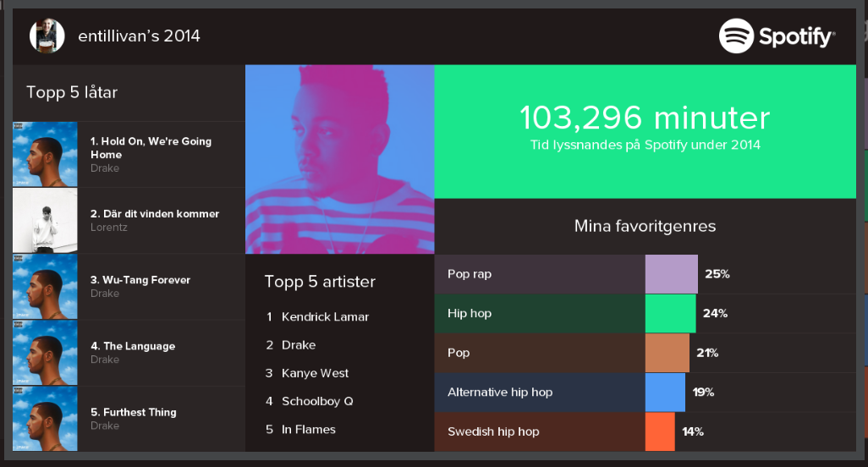Image resolution: width=868 pixels, height=467 pixels.
Task: Click the purple Pop rap percentage bar
Action: tap(671, 274)
